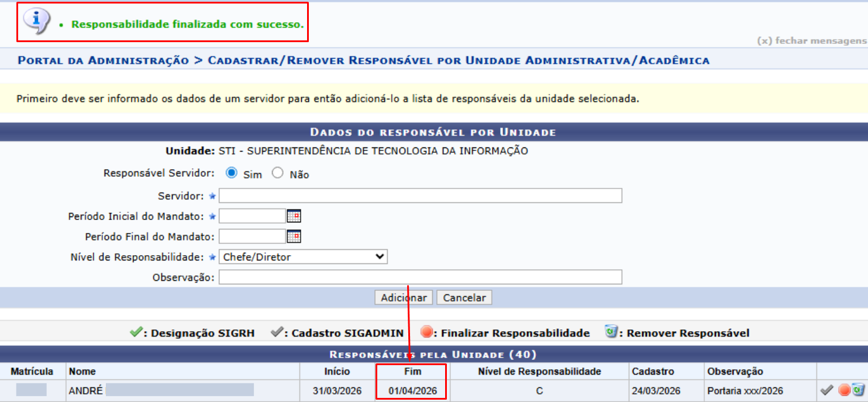Click gray Cadastro SIGADMIN checkmark in ANDRÉ row
This screenshot has width=868, height=402.
(x=827, y=390)
